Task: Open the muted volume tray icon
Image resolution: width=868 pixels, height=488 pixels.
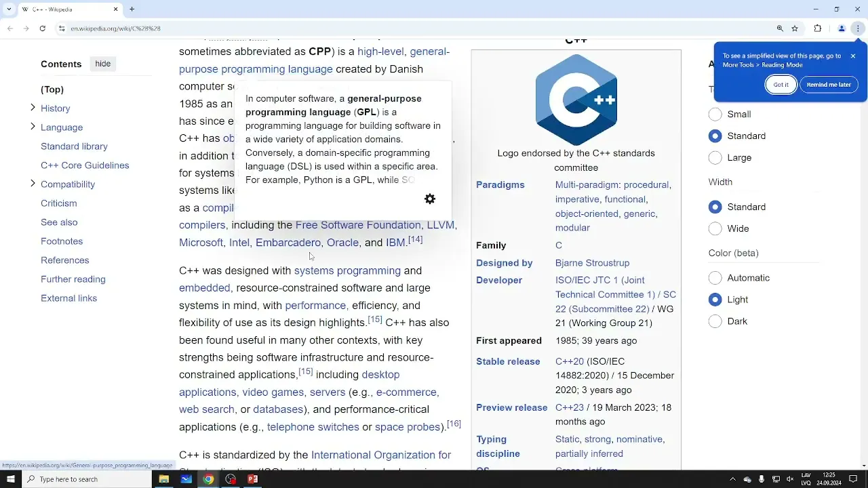Action: pos(790,479)
